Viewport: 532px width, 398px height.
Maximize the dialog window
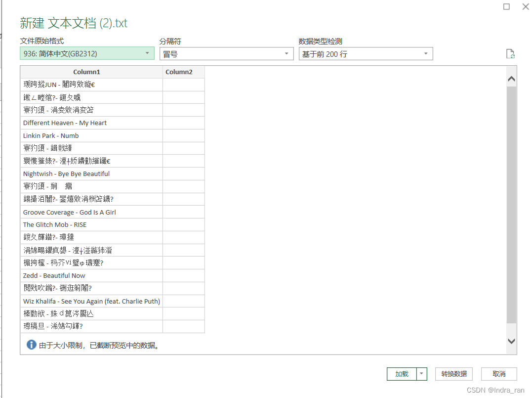(x=506, y=6)
